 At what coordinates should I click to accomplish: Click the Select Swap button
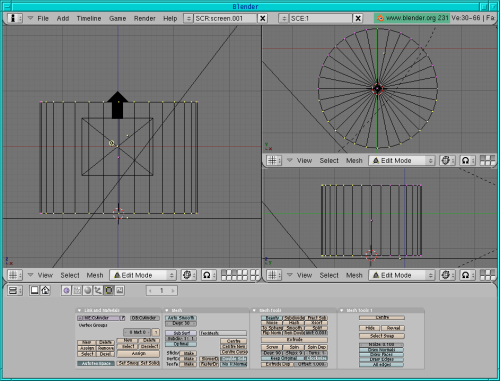382,336
